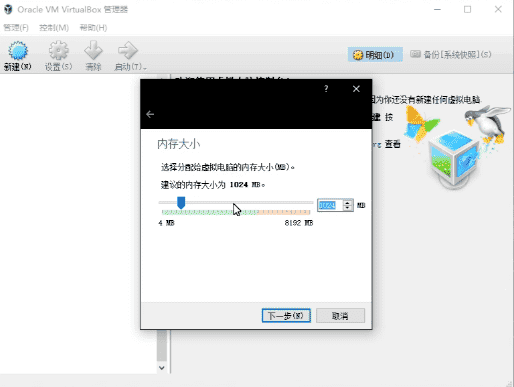The height and width of the screenshot is (387, 514).
Task: Switch to the Snapshots (备份[系统快照]) view
Action: (x=450, y=55)
